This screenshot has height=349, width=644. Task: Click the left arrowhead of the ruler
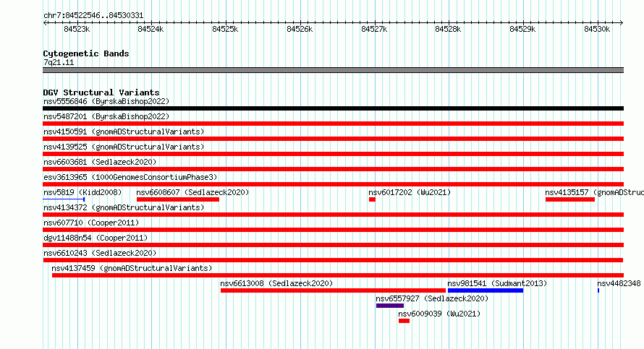tap(45, 23)
